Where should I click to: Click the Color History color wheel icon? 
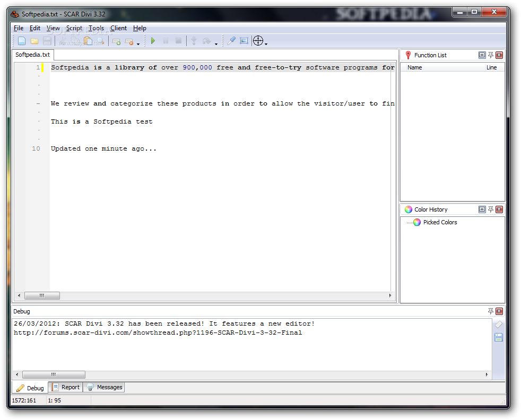tap(409, 209)
